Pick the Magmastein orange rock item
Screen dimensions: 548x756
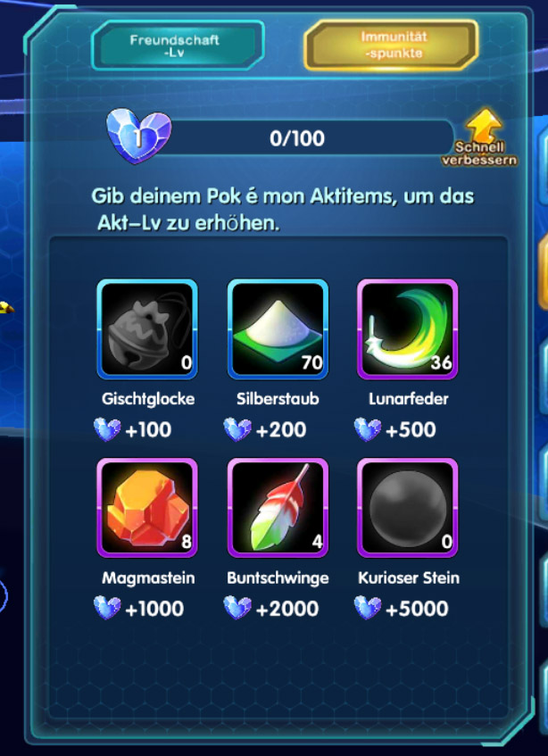coord(147,508)
